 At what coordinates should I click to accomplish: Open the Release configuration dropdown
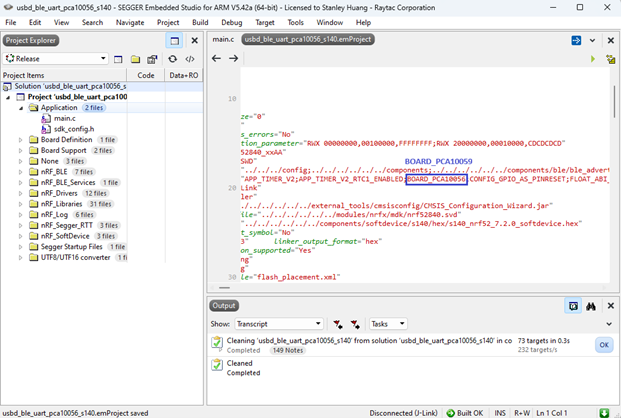click(55, 59)
